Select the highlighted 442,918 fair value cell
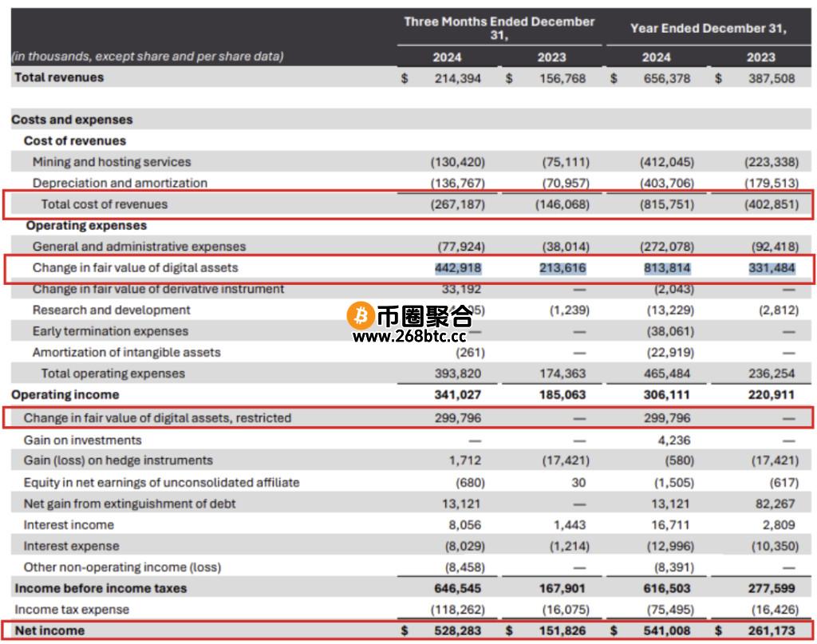This screenshot has width=817, height=644. pos(459,268)
